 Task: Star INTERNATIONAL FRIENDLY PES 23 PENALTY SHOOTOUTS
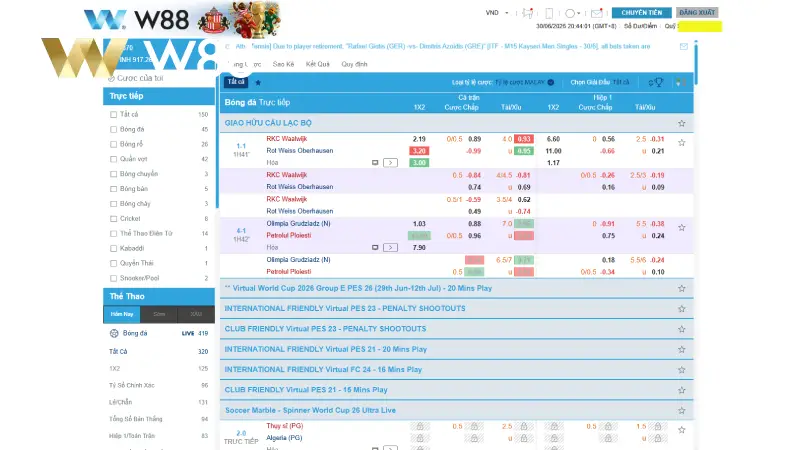click(682, 309)
